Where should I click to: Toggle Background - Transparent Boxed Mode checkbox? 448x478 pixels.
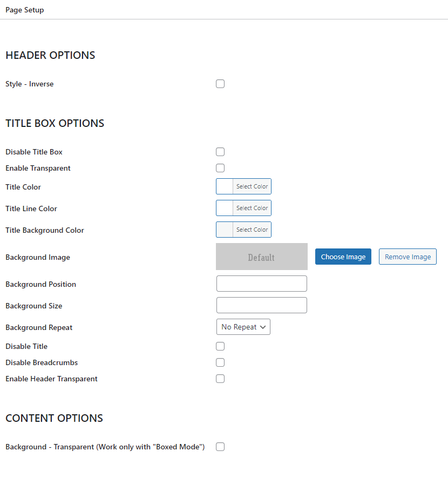(220, 447)
